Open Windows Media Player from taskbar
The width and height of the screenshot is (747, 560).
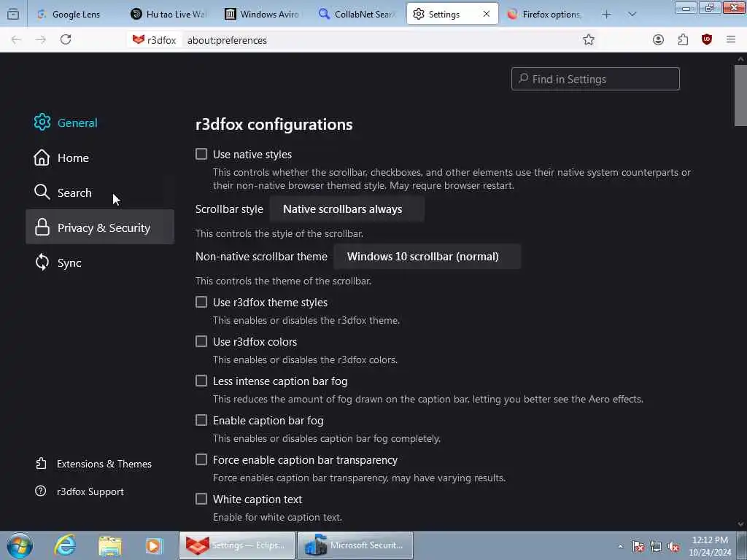click(154, 545)
